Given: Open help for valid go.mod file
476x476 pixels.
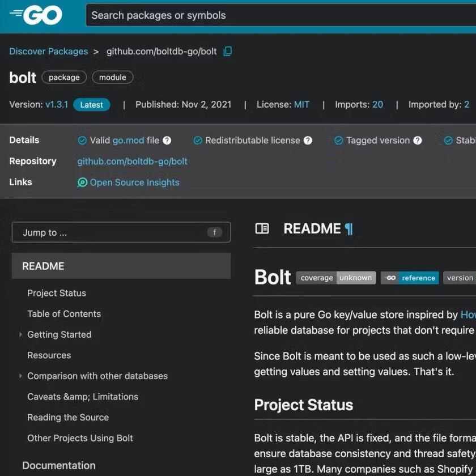Looking at the screenshot, I should [167, 141].
